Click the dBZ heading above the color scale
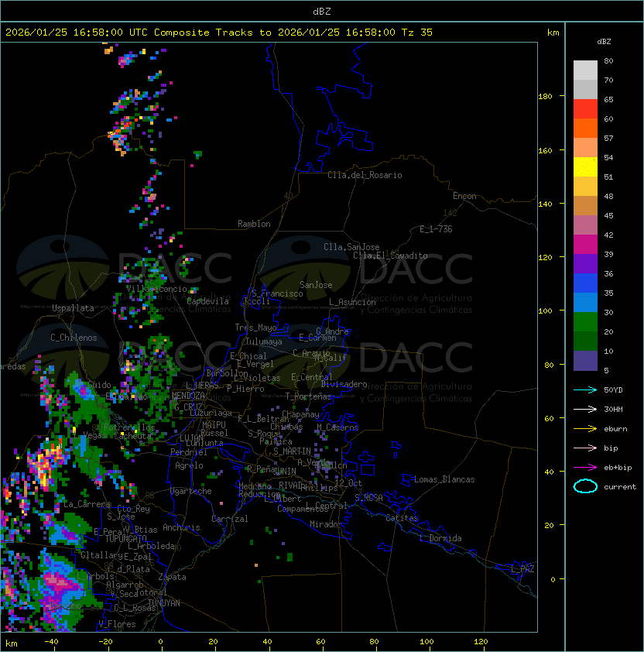The image size is (644, 652). (604, 42)
